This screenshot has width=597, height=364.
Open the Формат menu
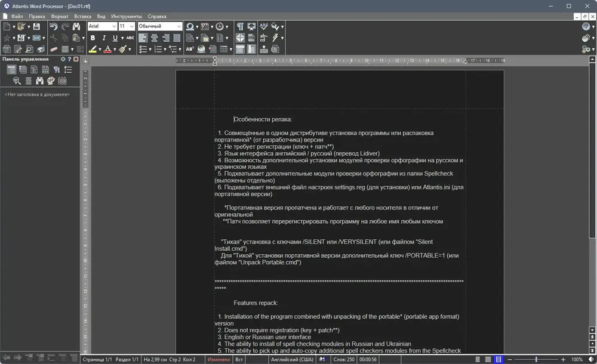tap(59, 16)
